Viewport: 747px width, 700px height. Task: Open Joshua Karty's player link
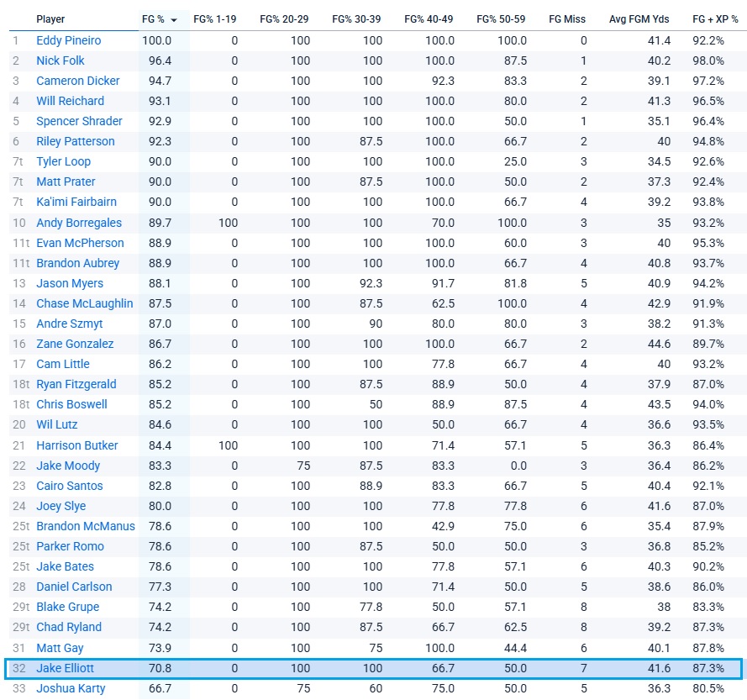click(x=70, y=688)
